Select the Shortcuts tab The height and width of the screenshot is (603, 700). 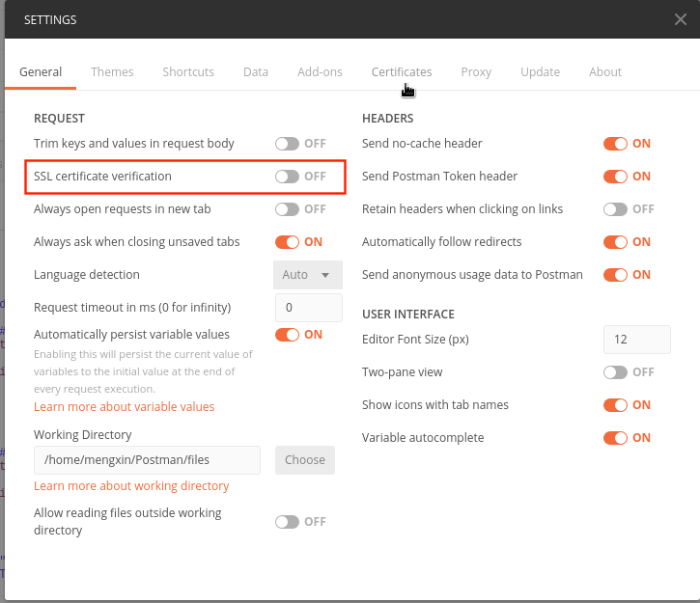(x=188, y=72)
